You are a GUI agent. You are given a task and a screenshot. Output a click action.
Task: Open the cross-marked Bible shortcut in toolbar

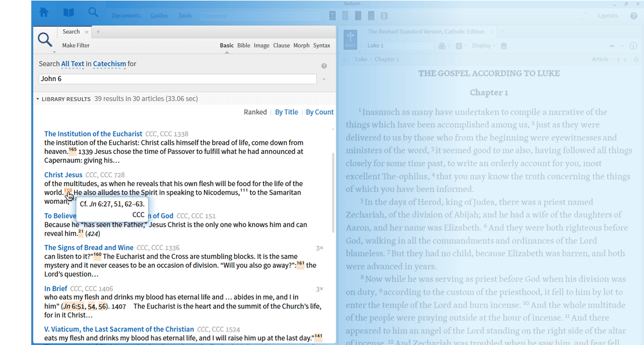pos(332,16)
